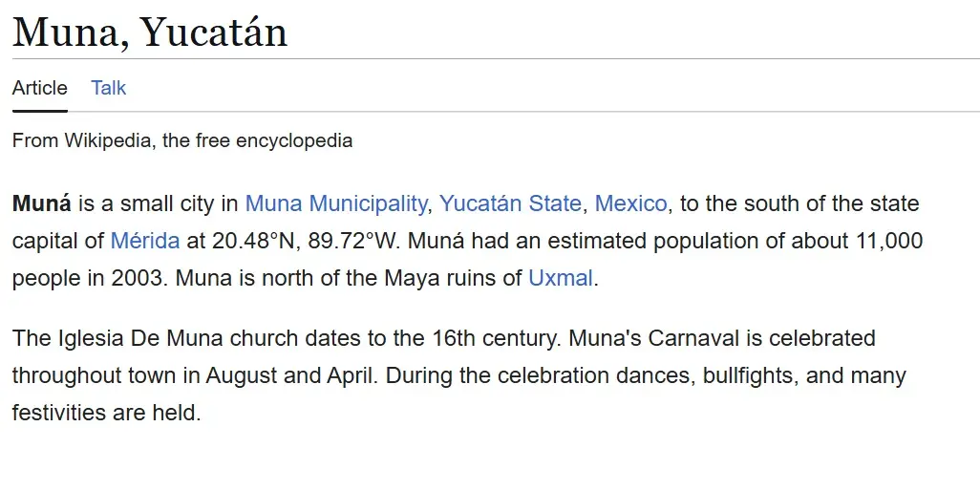Click the word "bullfights" in the text
Image resolution: width=980 pixels, height=491 pixels.
coord(748,375)
